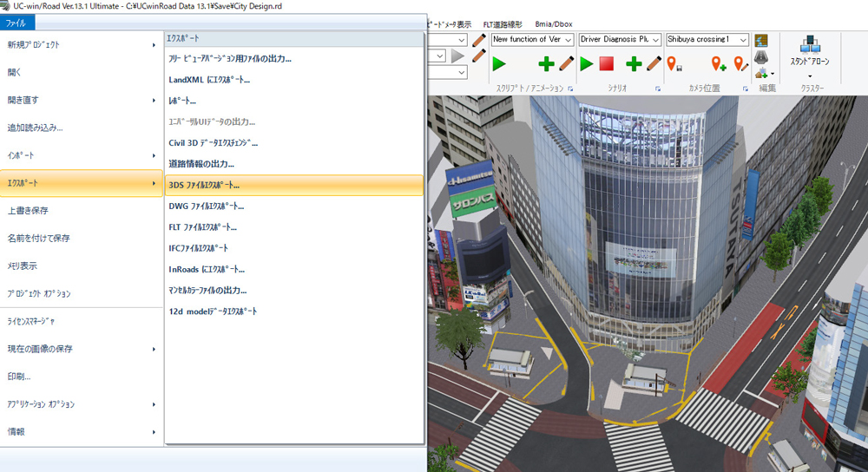Select マンセルカラーファイルの出力...
The width and height of the screenshot is (868, 472).
coord(294,291)
